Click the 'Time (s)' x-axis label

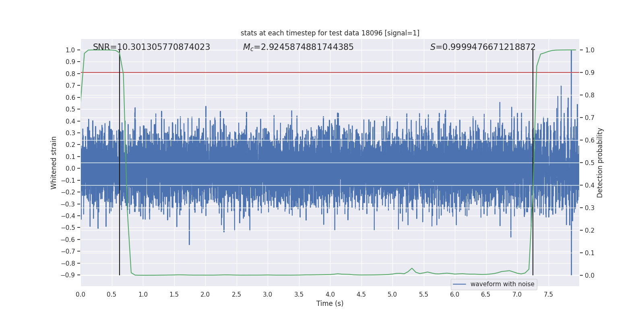[330, 303]
